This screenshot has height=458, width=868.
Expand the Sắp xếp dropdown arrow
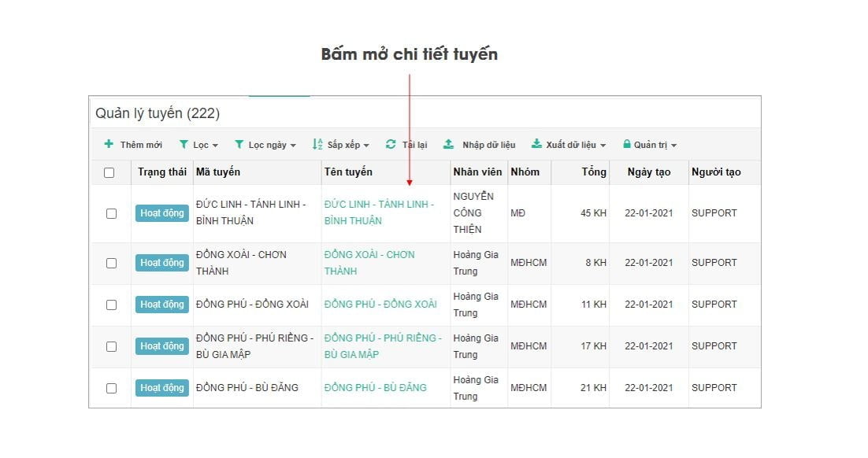coord(366,146)
